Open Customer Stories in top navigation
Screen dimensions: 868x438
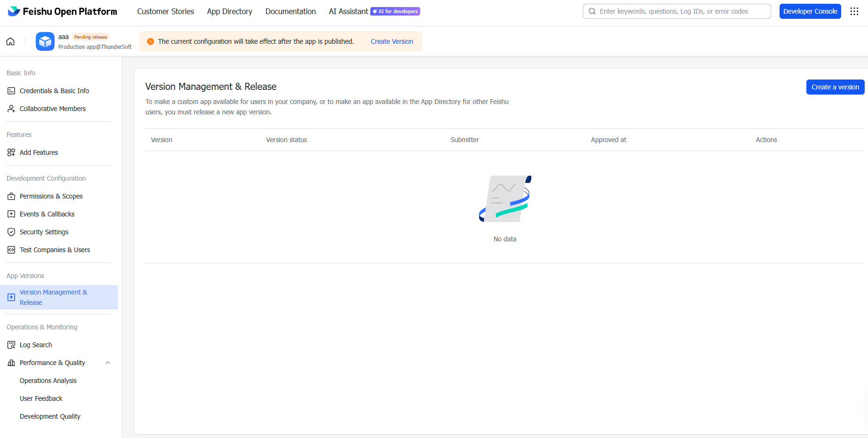point(166,11)
